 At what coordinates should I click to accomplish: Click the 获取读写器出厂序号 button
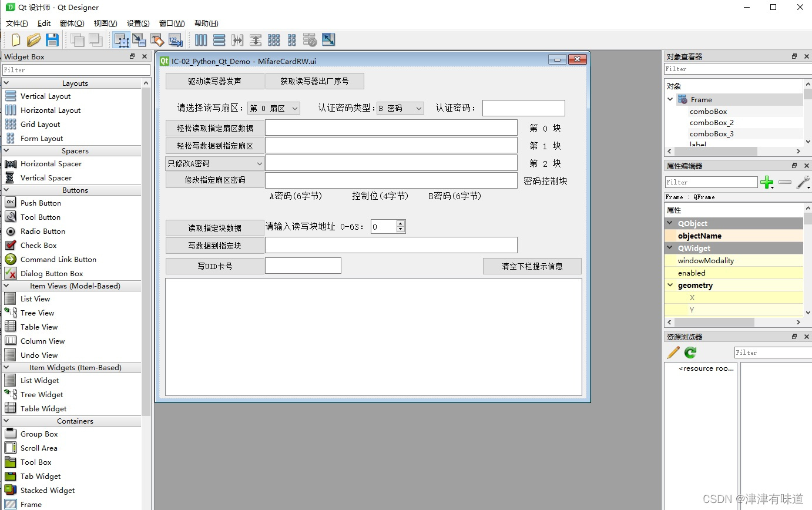coord(315,81)
